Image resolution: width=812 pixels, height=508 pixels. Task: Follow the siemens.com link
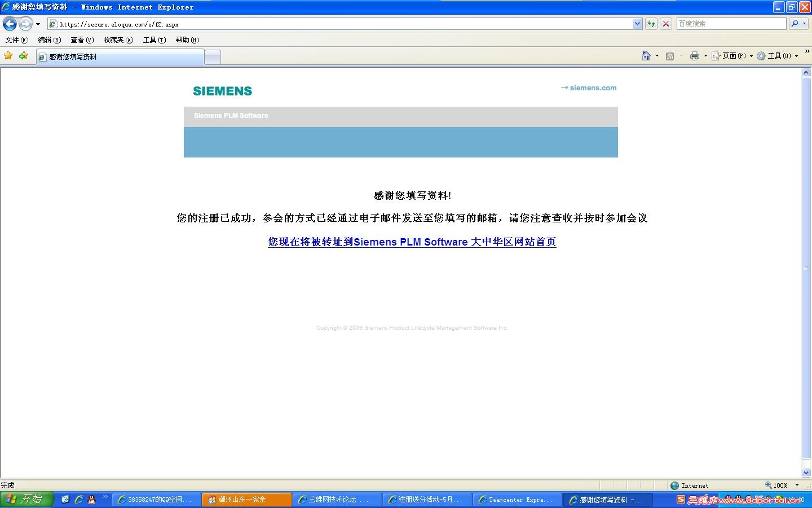click(x=589, y=87)
